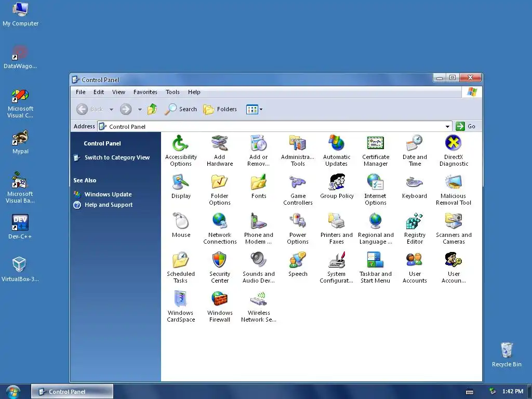
Task: Open Help and Support link
Action: click(x=109, y=205)
